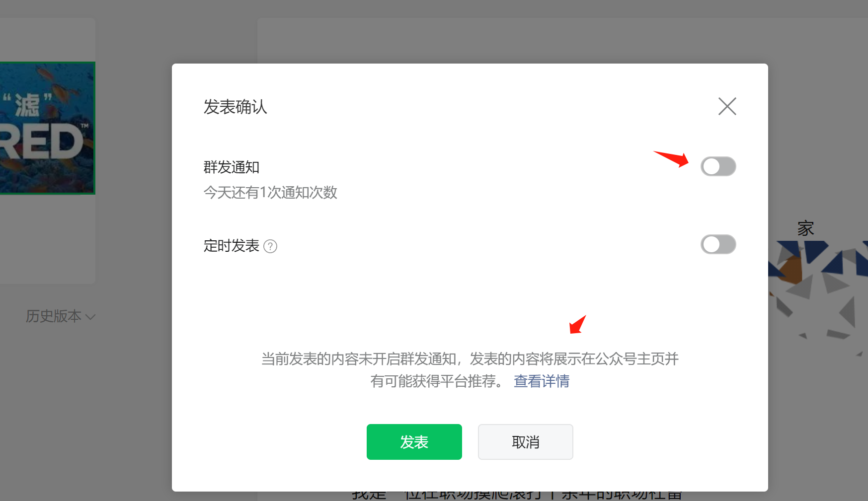Expand the chevron next to 历史版本
This screenshot has height=501, width=868.
[x=90, y=317]
